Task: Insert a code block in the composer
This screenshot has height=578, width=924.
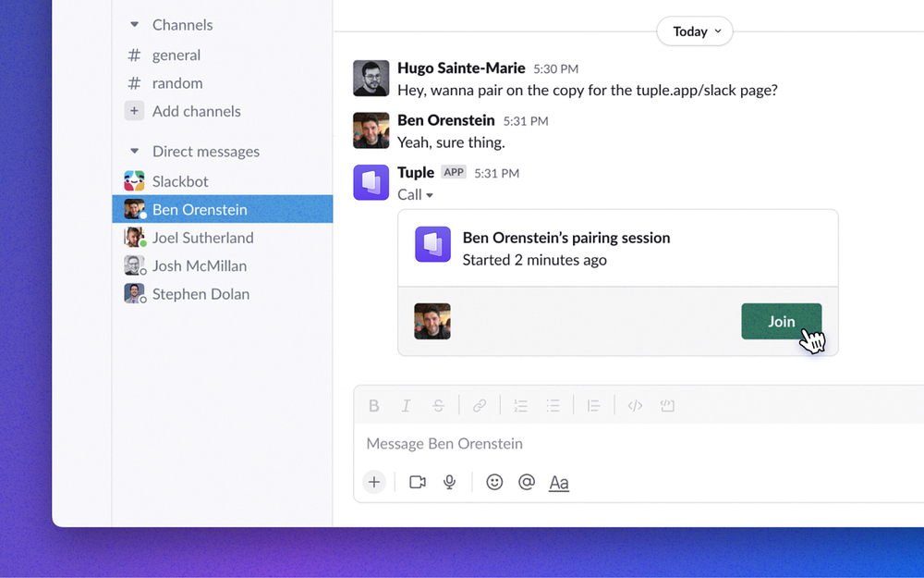Action: [x=667, y=406]
